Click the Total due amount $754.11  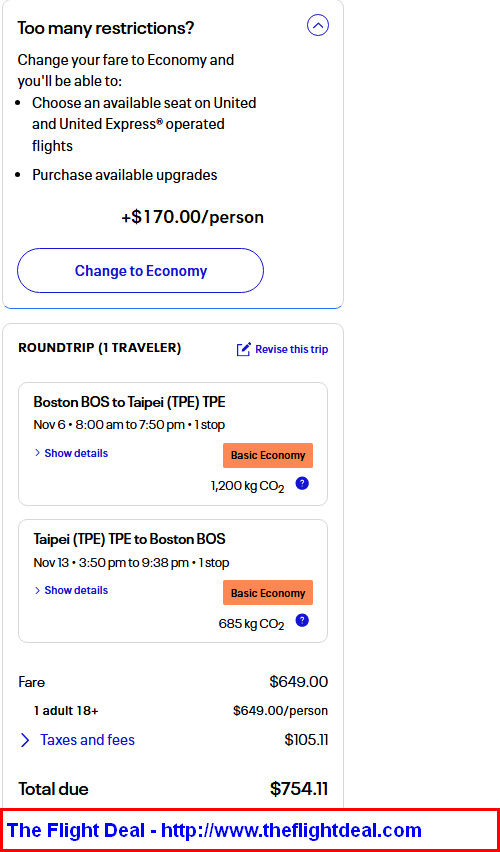[x=299, y=789]
